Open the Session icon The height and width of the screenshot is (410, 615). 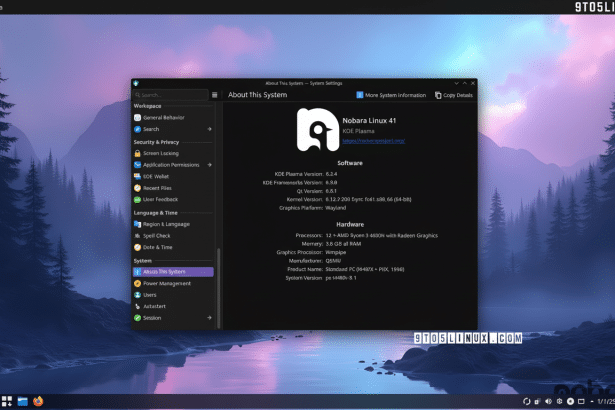(x=137, y=318)
